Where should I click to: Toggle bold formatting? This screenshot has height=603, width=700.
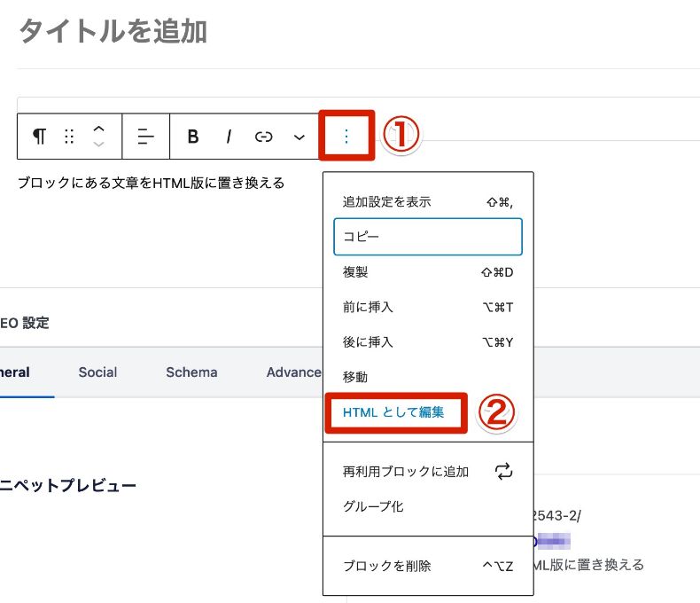tap(193, 137)
